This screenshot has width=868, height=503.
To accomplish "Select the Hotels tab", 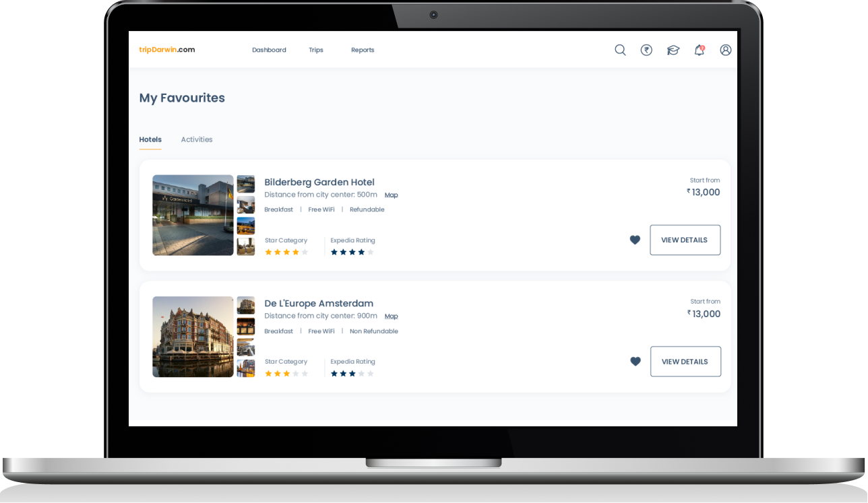I will pos(150,139).
